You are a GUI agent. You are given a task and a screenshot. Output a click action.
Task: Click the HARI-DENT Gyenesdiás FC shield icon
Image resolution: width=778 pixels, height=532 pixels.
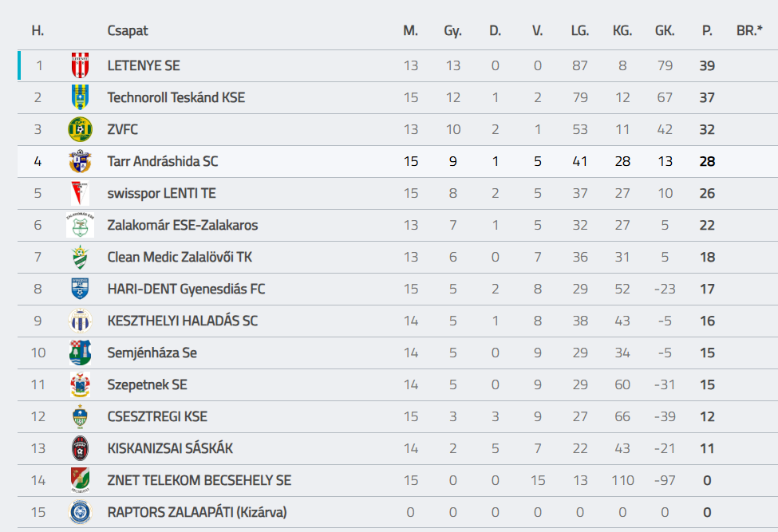80,289
